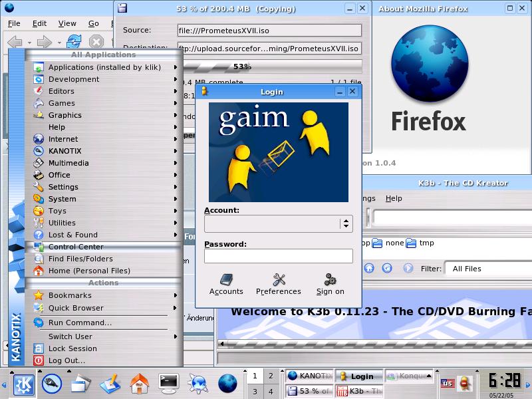This screenshot has height=399, width=532.
Task: Expand the Bookmarks submenu
Action: 104,295
